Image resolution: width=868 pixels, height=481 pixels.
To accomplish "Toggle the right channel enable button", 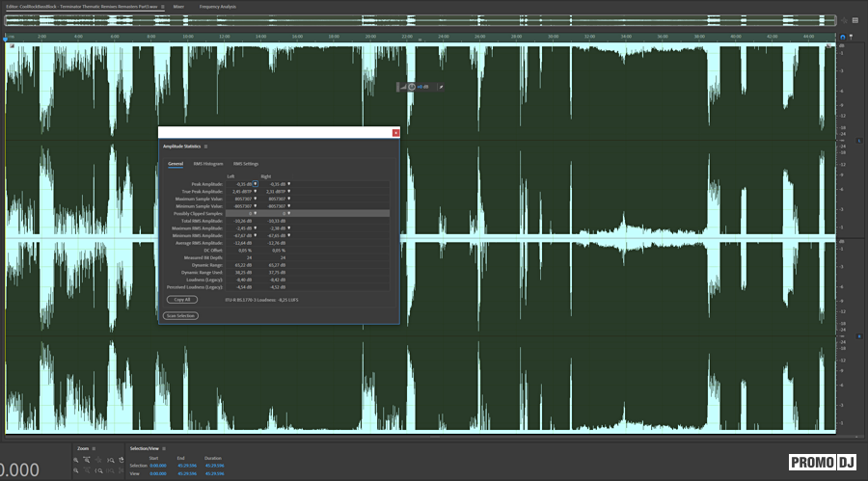I will (x=859, y=335).
